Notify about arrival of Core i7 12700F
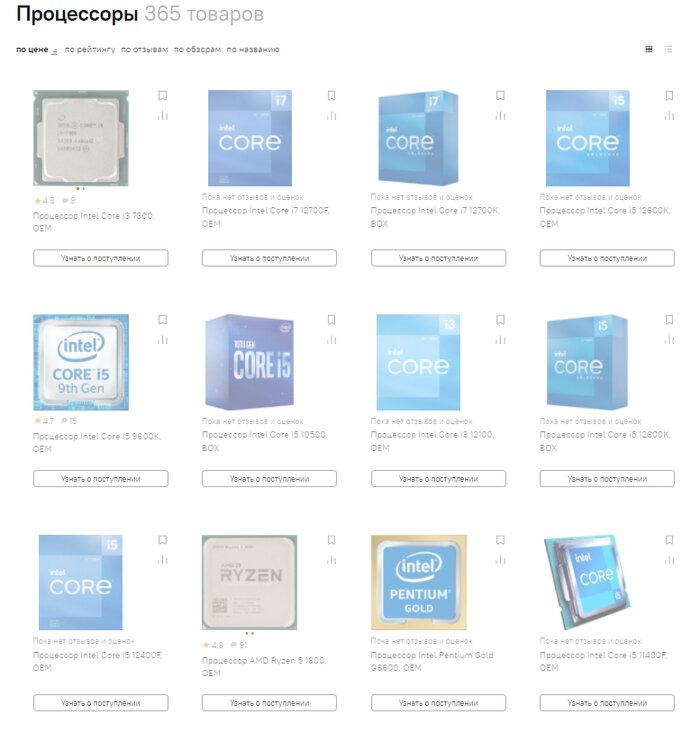The width and height of the screenshot is (700, 732). [x=269, y=258]
